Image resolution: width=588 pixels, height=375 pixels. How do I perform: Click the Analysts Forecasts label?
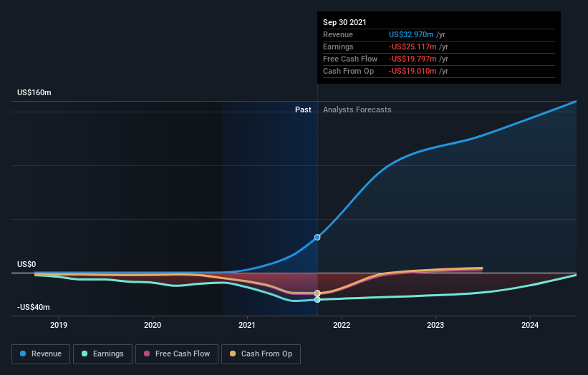357,109
